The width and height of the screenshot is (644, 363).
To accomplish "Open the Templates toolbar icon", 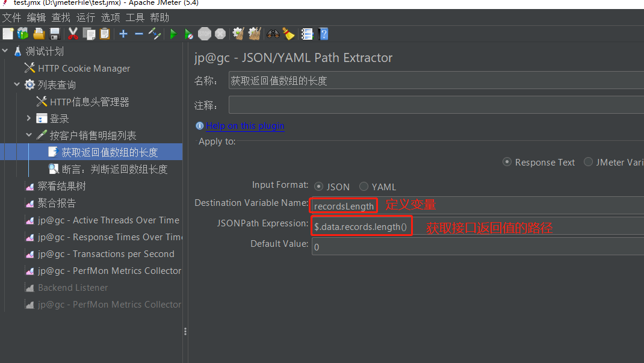I will pos(23,34).
